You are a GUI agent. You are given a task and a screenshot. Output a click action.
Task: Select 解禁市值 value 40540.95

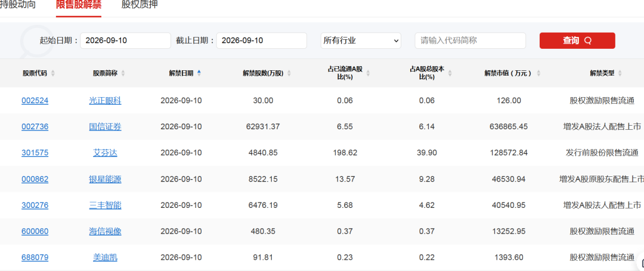coord(509,205)
